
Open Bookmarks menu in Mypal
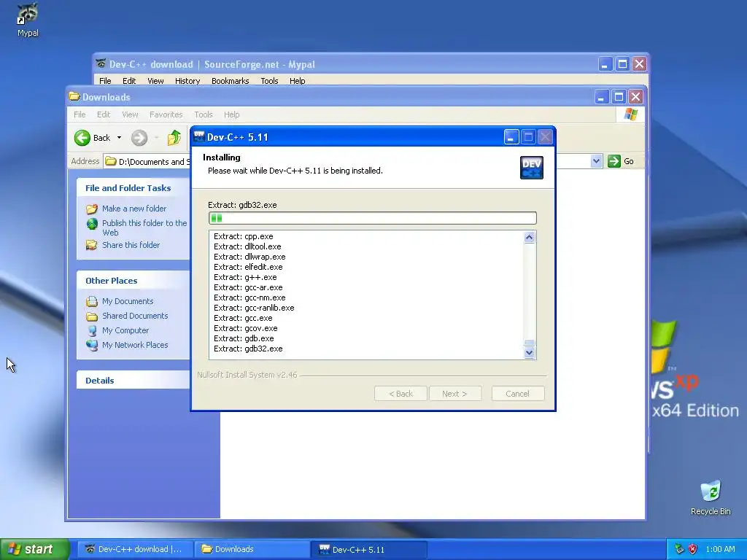click(x=230, y=81)
